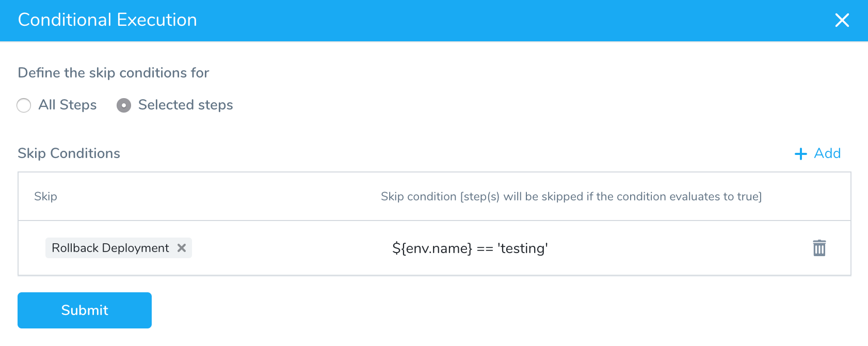The image size is (868, 346).
Task: Remove the Rollback Deployment chip
Action: tap(182, 248)
